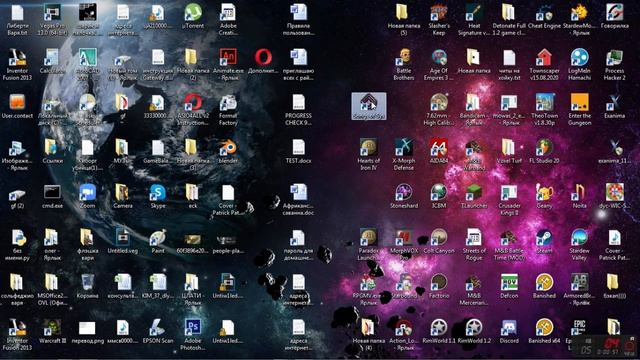Open the Slasher's Keep icon

[x=439, y=20]
